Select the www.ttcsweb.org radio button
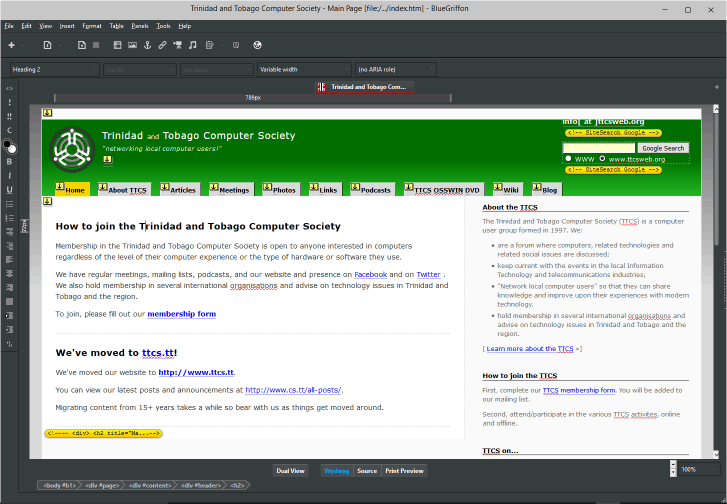 click(602, 158)
